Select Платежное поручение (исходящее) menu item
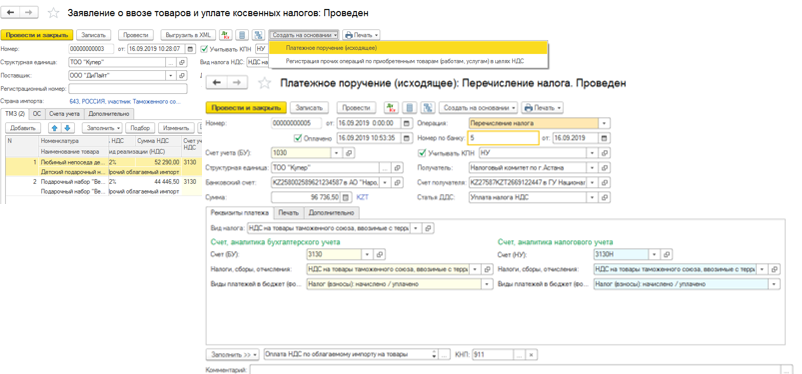The image size is (802, 374). tap(408, 48)
